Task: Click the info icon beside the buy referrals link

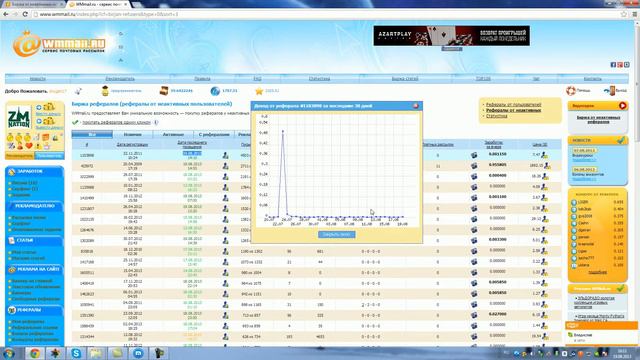Action: pos(156,122)
